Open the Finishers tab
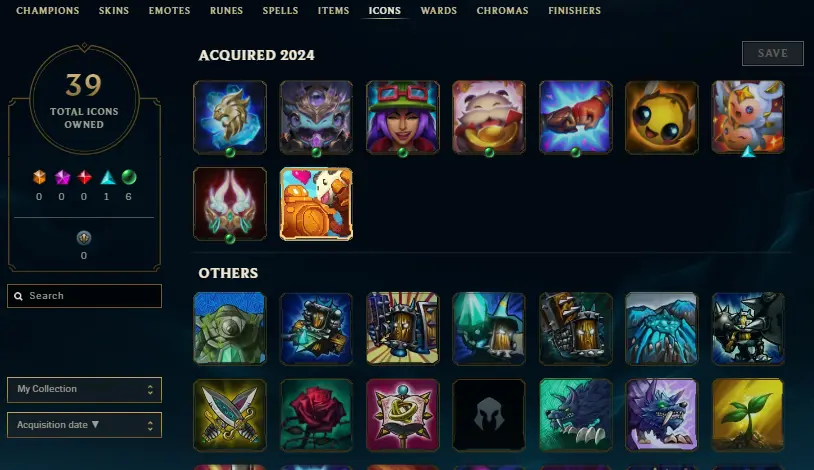The width and height of the screenshot is (814, 470). pos(574,10)
